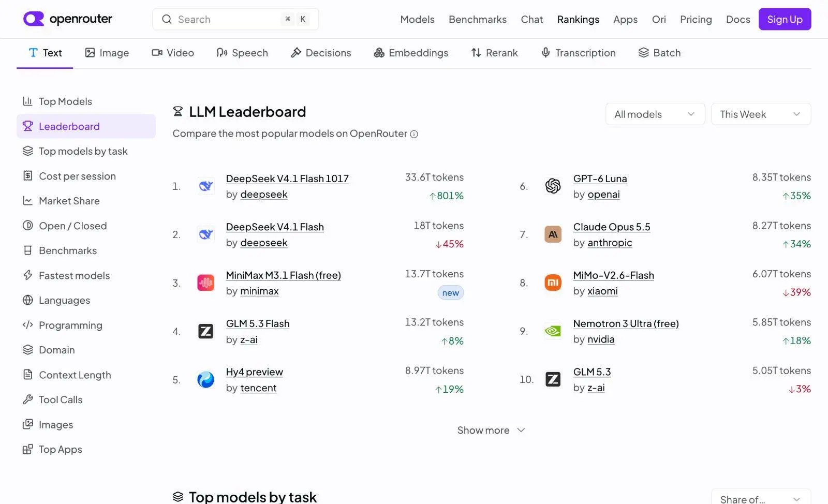
Task: Click the MiMo-V2.6-Flash xiaomi icon
Action: point(553,283)
